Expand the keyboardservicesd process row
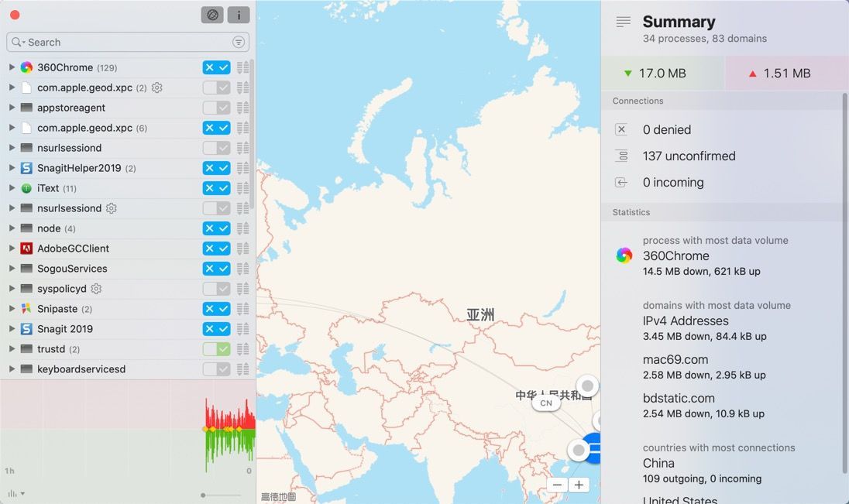Screen dimensions: 849x504 click(12, 369)
